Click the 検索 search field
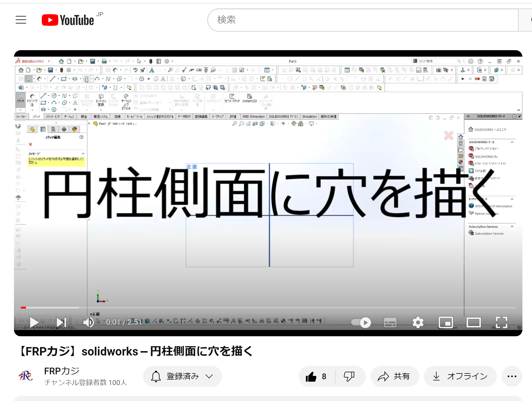Image resolution: width=532 pixels, height=401 pixels. tap(362, 20)
